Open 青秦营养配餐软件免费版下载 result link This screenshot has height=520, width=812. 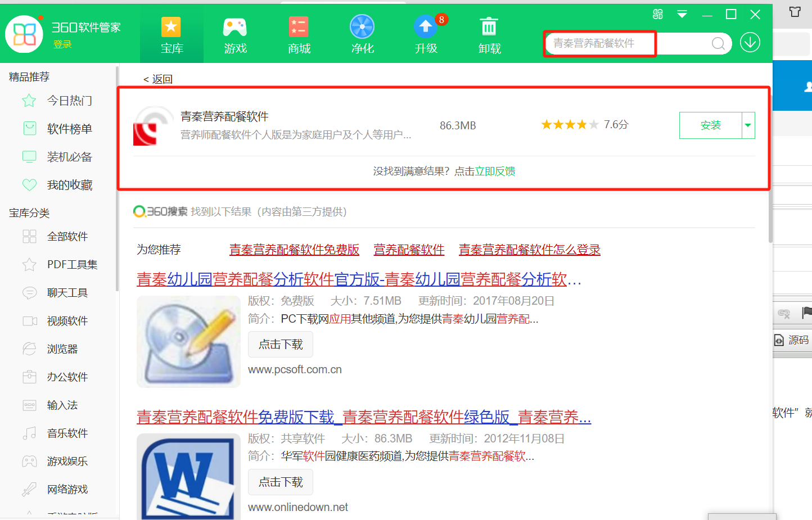coord(364,417)
